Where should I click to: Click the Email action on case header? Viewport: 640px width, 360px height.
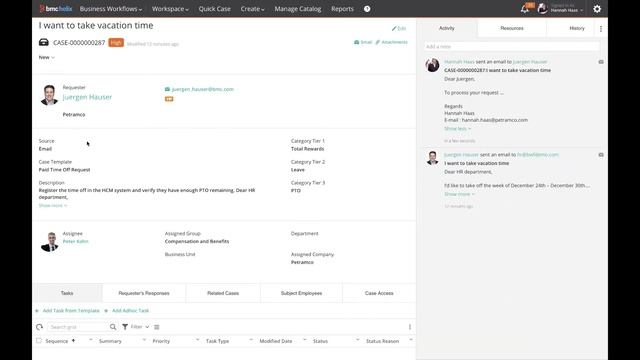pyautogui.click(x=363, y=42)
